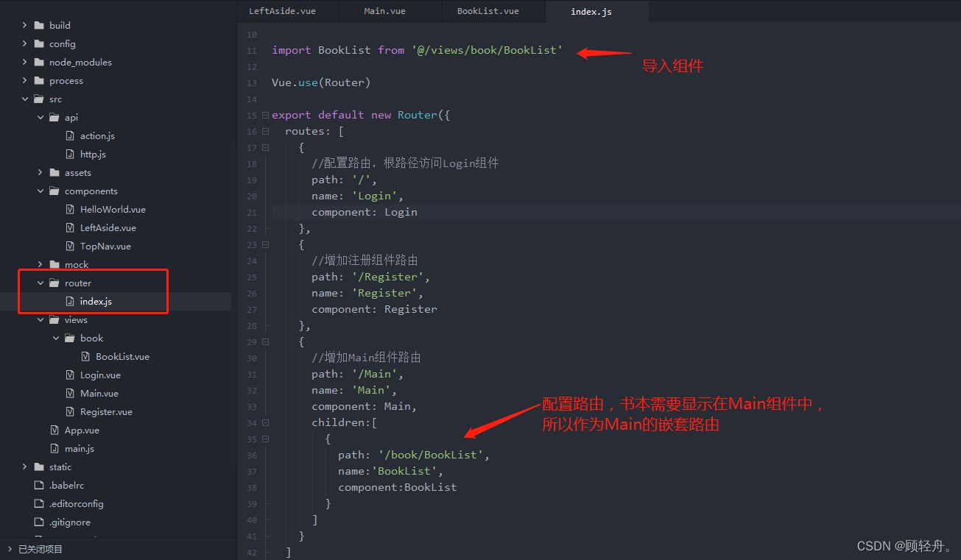Viewport: 961px width, 560px height.
Task: Click the .babelrc file icon
Action: pos(39,486)
